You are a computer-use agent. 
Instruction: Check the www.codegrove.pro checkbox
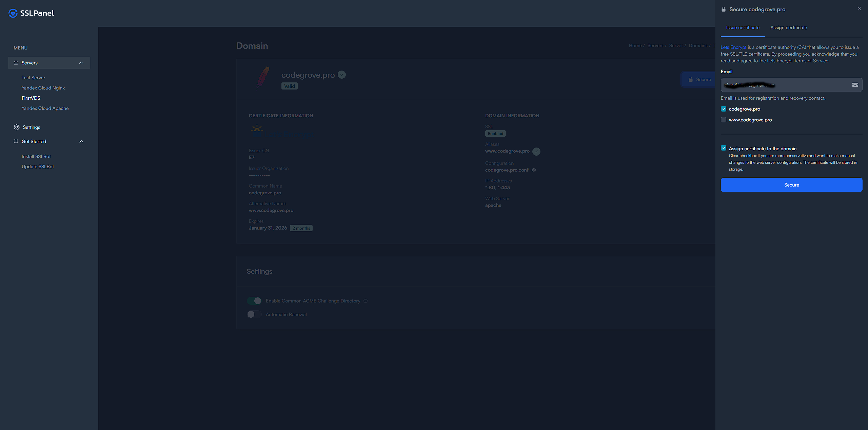[724, 120]
